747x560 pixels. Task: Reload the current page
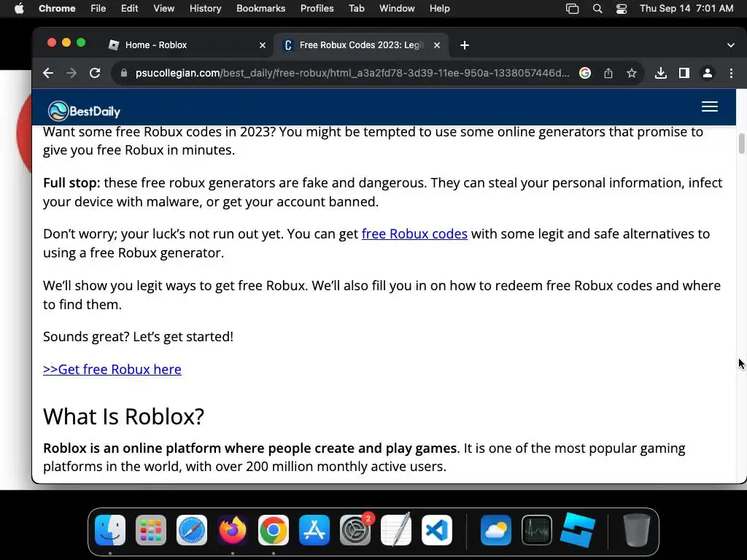click(95, 74)
